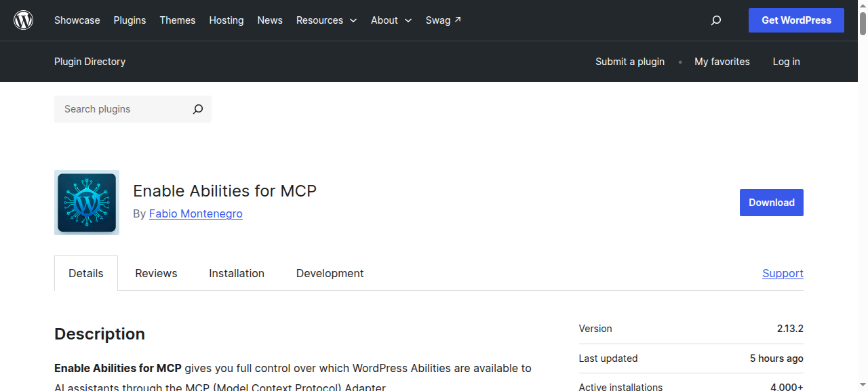This screenshot has height=391, width=868.
Task: Click the 'Last updated' label
Action: click(x=608, y=358)
